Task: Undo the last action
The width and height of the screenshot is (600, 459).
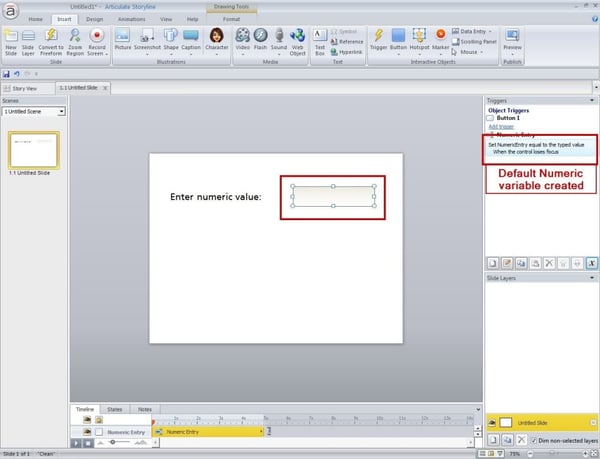Action: 17,74
